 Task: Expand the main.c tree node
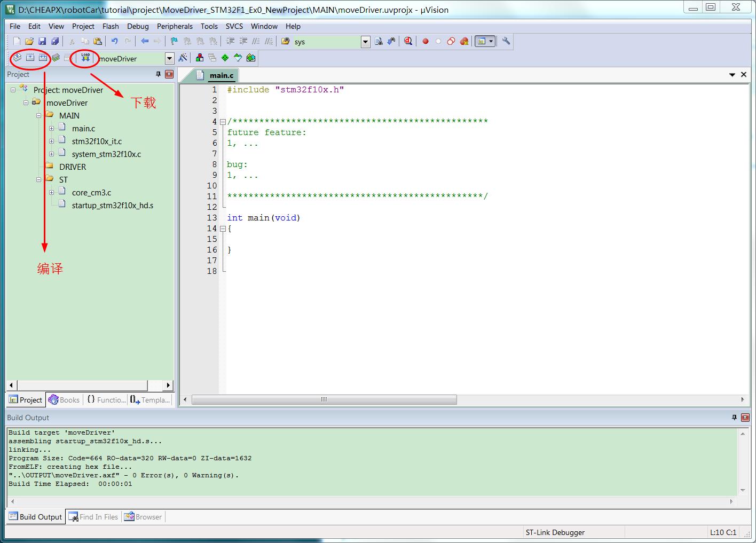(x=51, y=128)
